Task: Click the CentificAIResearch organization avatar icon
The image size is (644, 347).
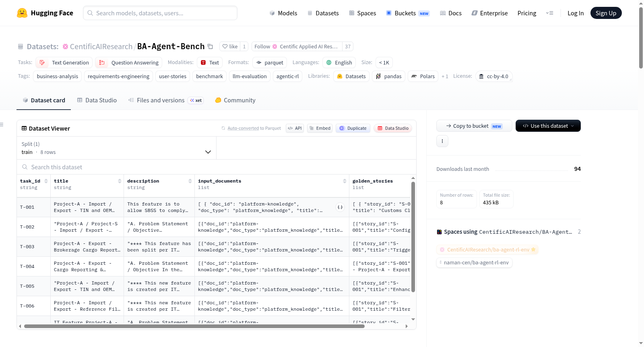Action: (66, 47)
